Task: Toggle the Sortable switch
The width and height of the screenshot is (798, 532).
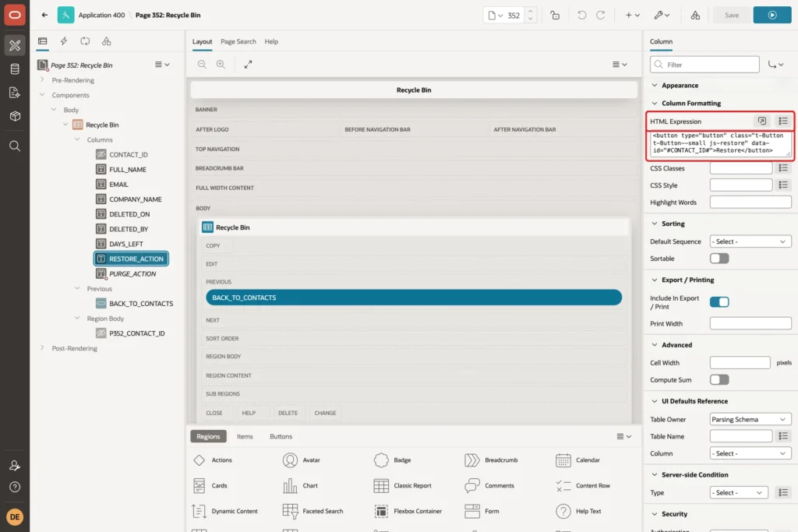Action: (719, 259)
